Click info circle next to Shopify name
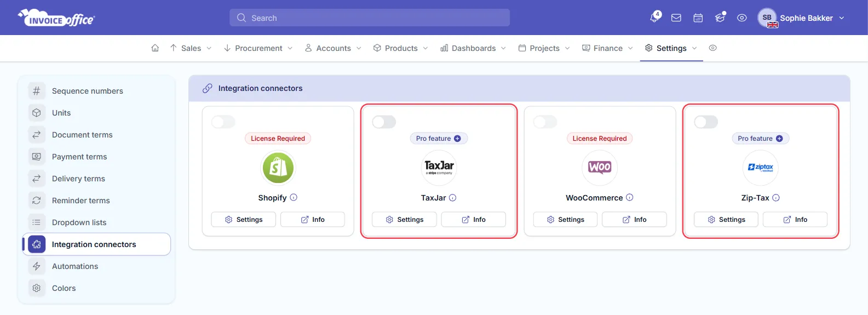This screenshot has height=315, width=868. [294, 198]
